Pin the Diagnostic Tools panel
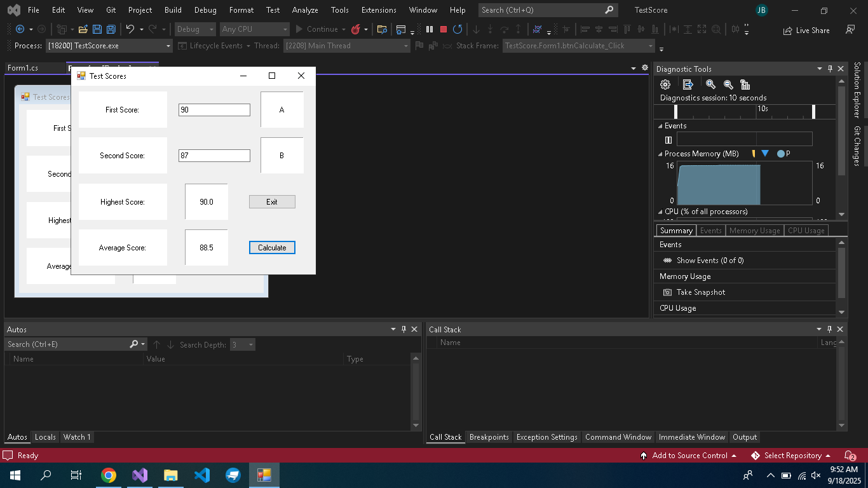 [x=830, y=69]
